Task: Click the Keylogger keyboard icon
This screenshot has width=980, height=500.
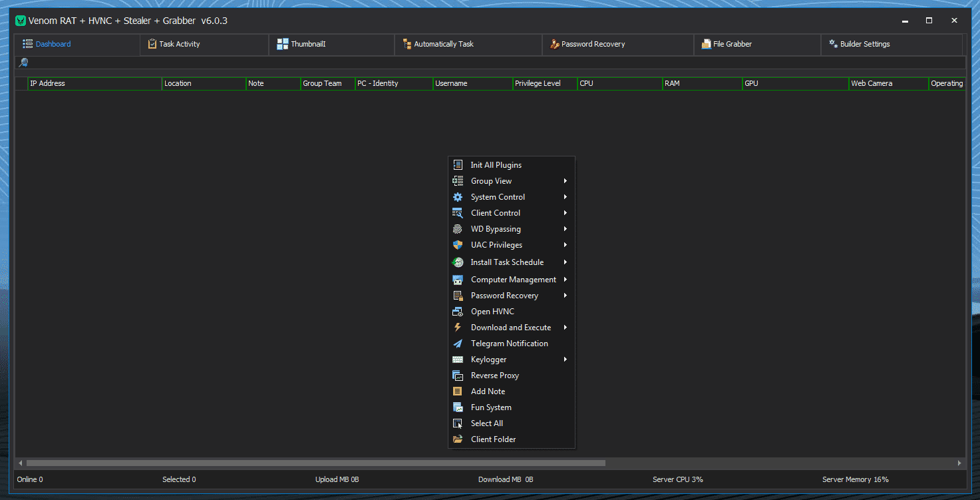Action: coord(458,360)
